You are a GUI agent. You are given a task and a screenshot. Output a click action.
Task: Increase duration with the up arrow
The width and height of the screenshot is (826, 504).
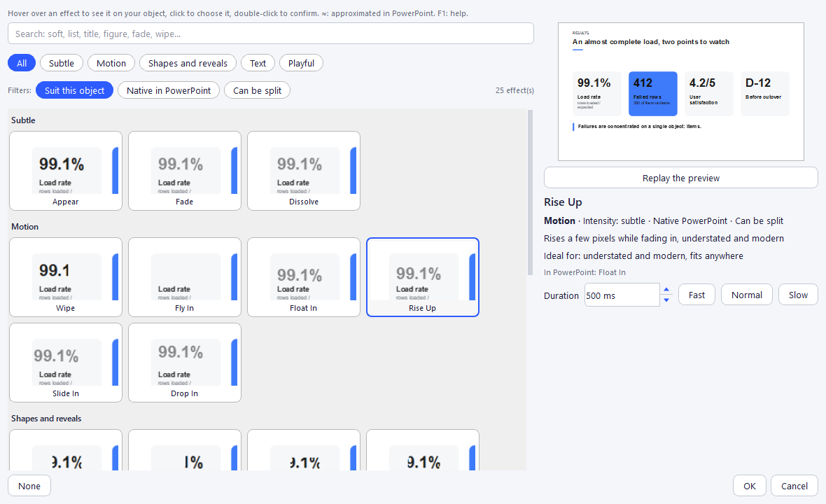tap(666, 290)
